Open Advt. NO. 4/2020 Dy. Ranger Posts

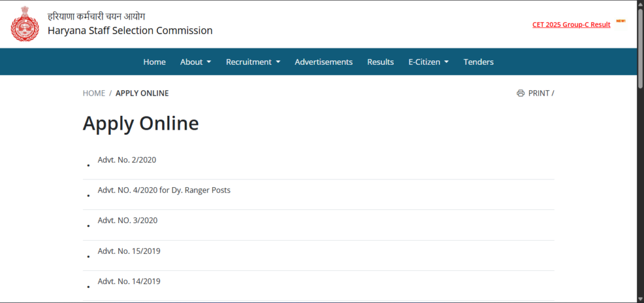164,190
